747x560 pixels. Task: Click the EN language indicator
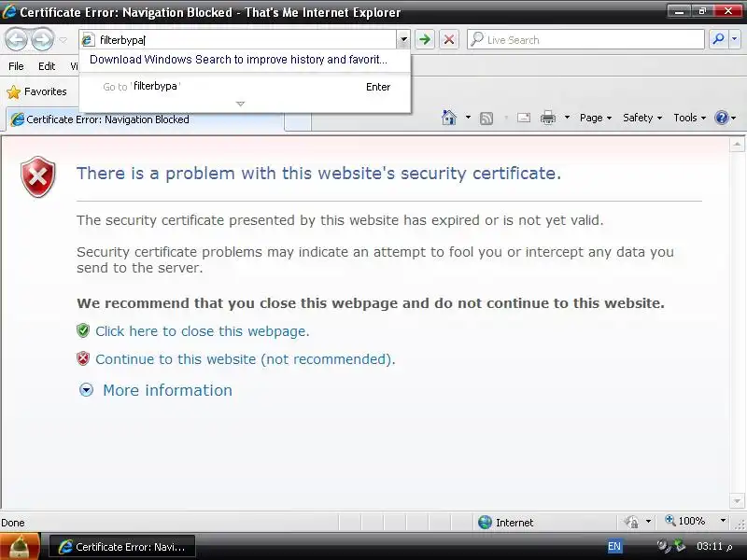click(614, 546)
